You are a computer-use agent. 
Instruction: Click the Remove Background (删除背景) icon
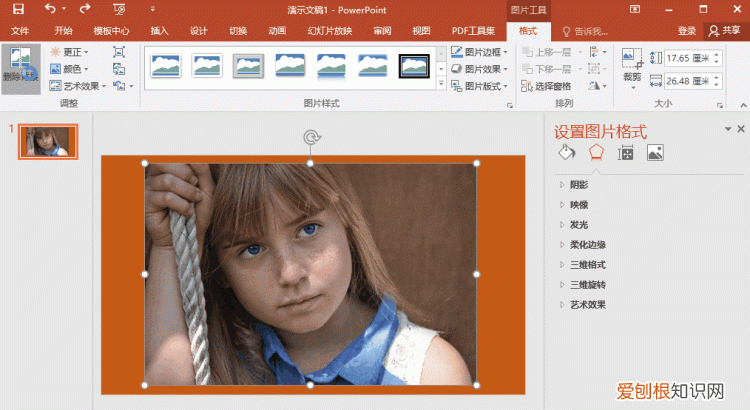[20, 66]
